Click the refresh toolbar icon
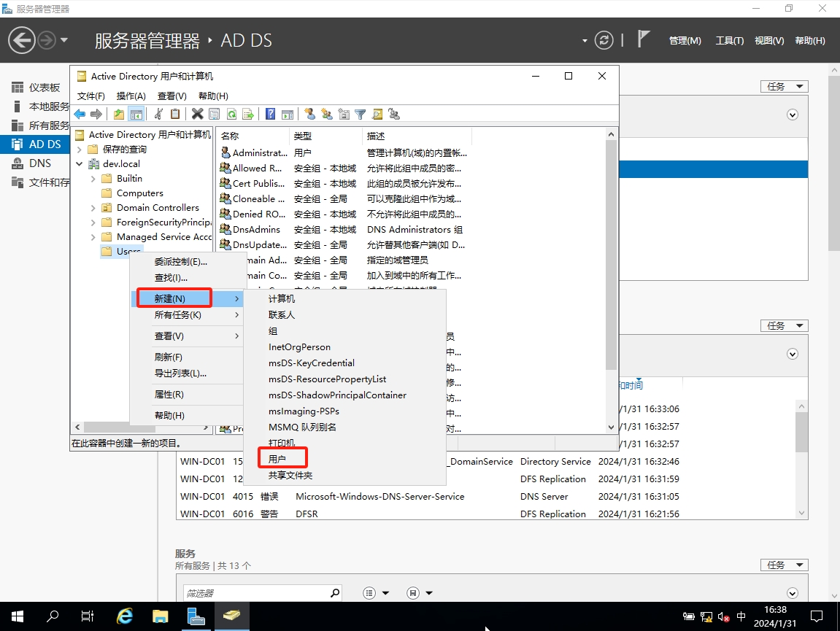This screenshot has width=840, height=631. click(231, 114)
